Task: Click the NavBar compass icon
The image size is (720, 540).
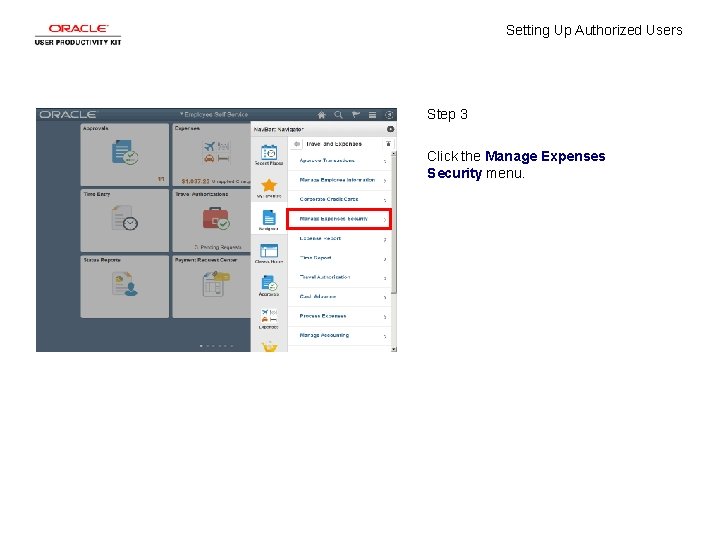Action: coord(389,115)
